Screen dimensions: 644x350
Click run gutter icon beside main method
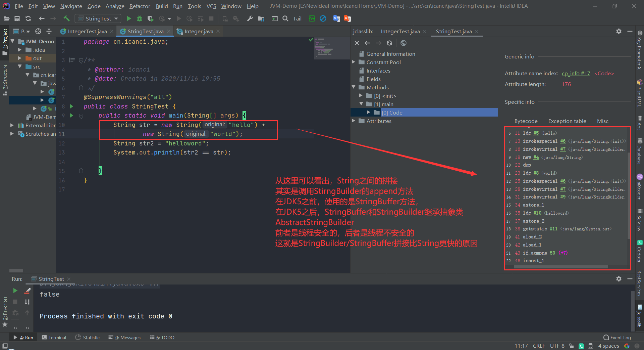(x=71, y=115)
